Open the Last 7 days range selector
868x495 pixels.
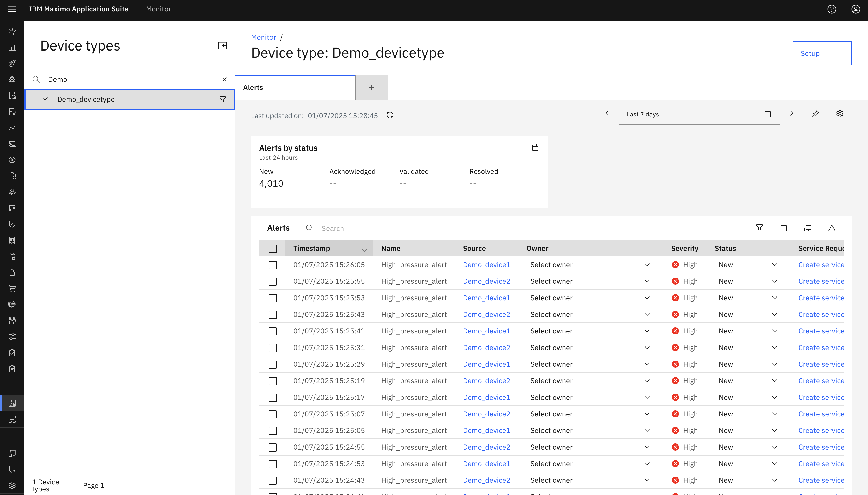(x=699, y=114)
